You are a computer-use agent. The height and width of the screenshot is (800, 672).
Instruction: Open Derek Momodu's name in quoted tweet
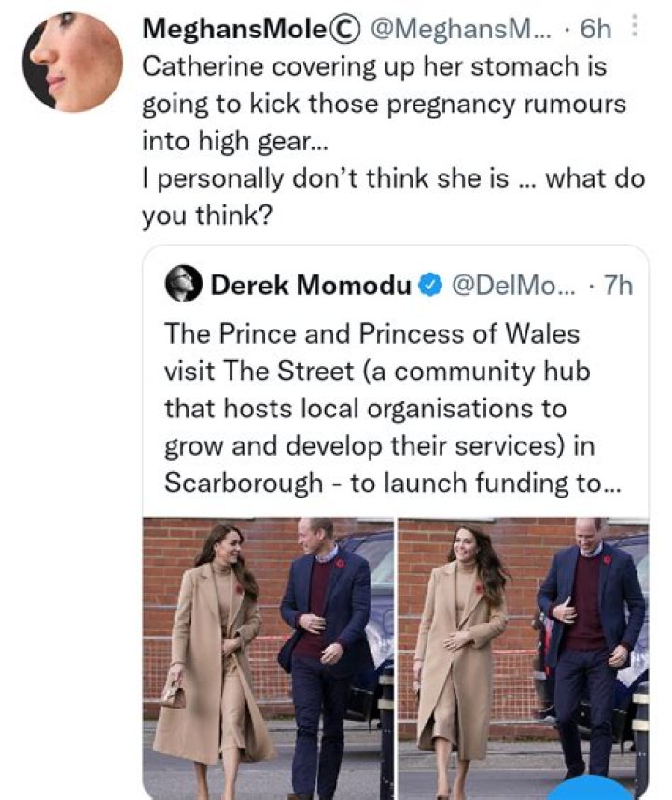(311, 285)
